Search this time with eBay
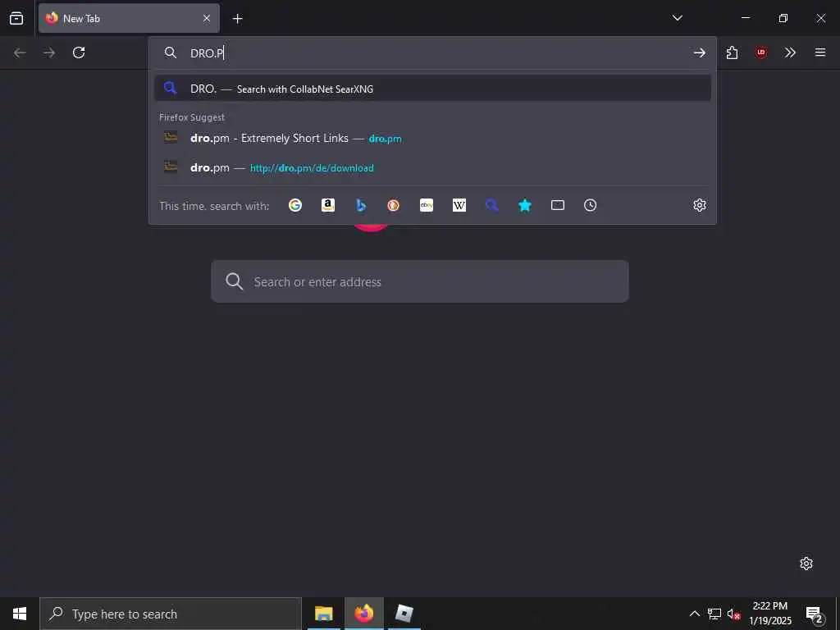Image resolution: width=840 pixels, height=630 pixels. click(427, 205)
